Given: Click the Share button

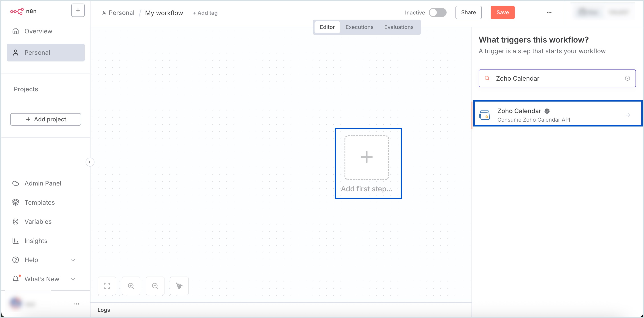Looking at the screenshot, I should point(468,12).
